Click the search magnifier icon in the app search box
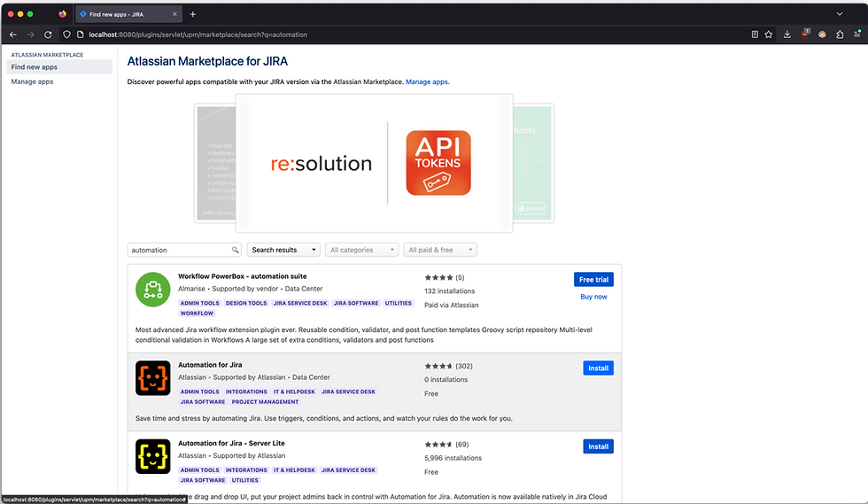This screenshot has width=868, height=504. tap(235, 251)
